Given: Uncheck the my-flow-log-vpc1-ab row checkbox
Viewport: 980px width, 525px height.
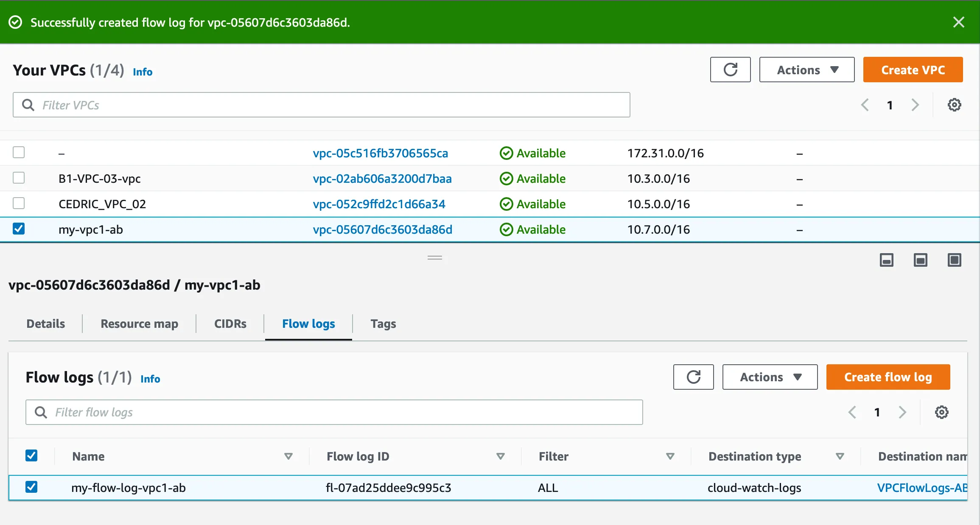Looking at the screenshot, I should click(31, 487).
